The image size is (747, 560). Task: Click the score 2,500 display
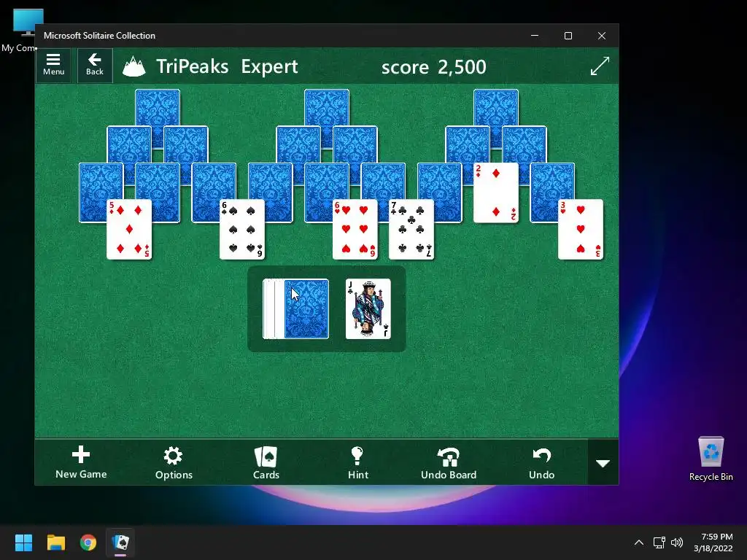433,66
